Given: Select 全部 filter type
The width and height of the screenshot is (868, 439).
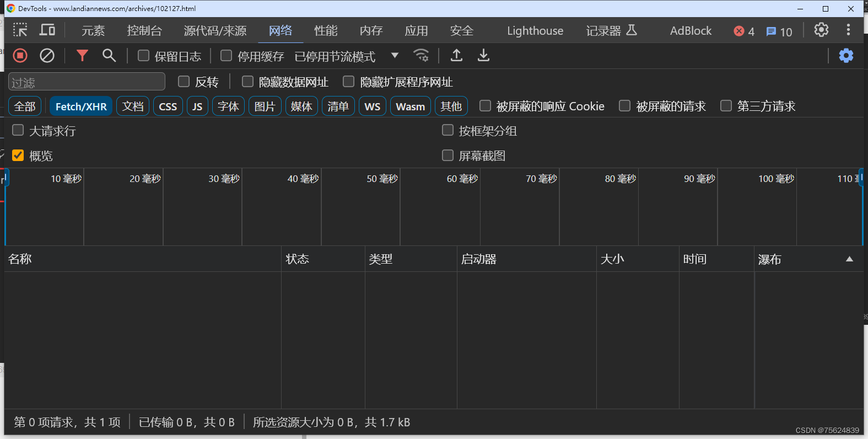Looking at the screenshot, I should coord(25,106).
